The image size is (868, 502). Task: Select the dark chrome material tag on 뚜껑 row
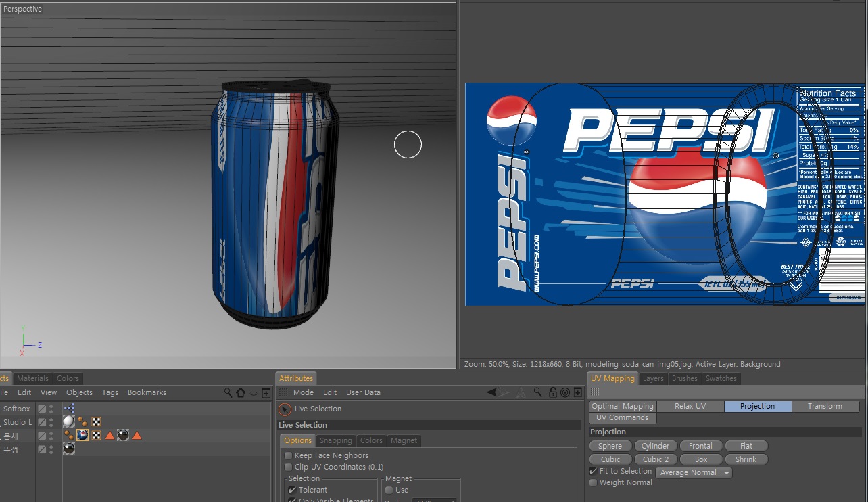(x=69, y=449)
